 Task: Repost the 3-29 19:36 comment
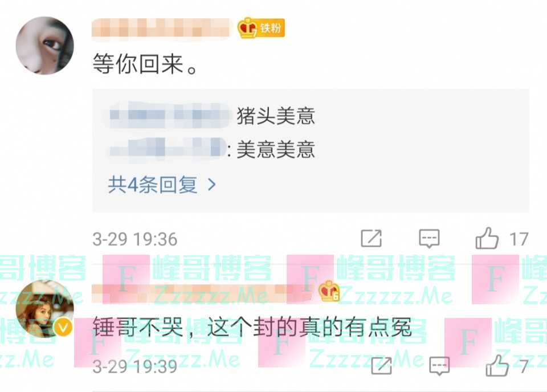pos(371,239)
